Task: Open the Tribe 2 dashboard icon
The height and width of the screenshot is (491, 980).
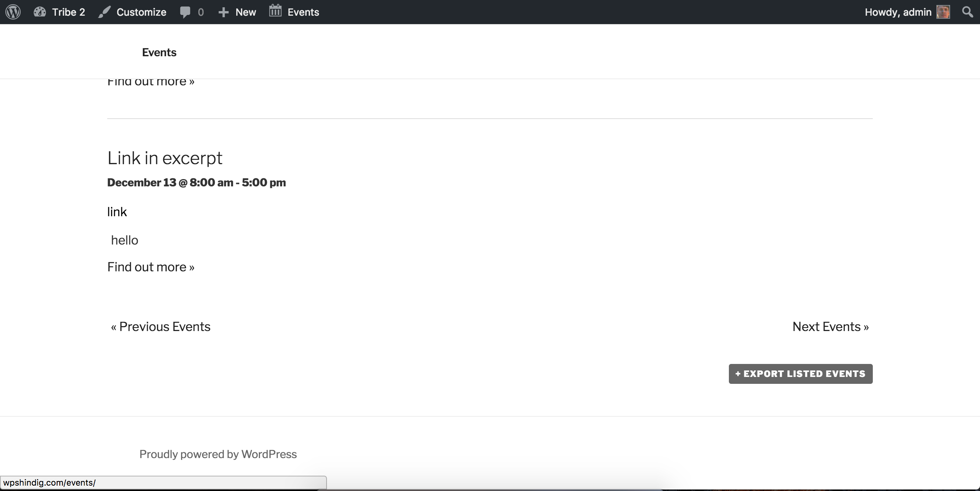Action: tap(40, 12)
